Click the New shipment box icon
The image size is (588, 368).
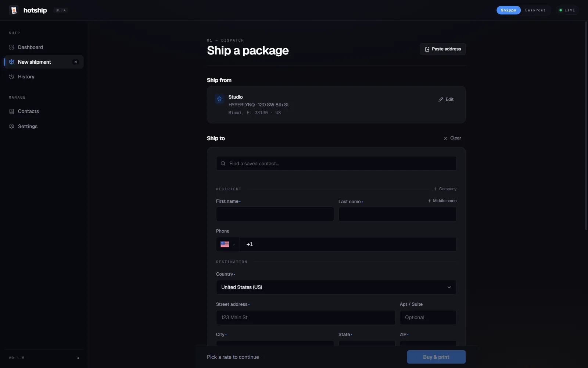(11, 62)
